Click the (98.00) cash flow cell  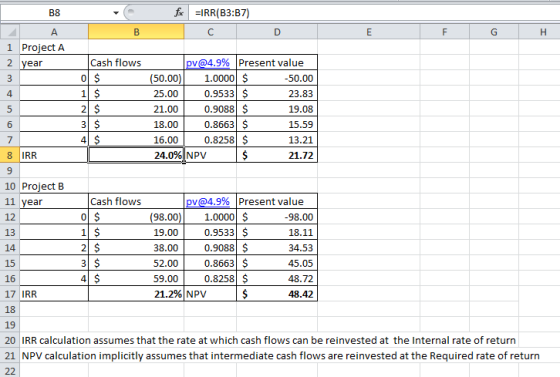(x=136, y=217)
